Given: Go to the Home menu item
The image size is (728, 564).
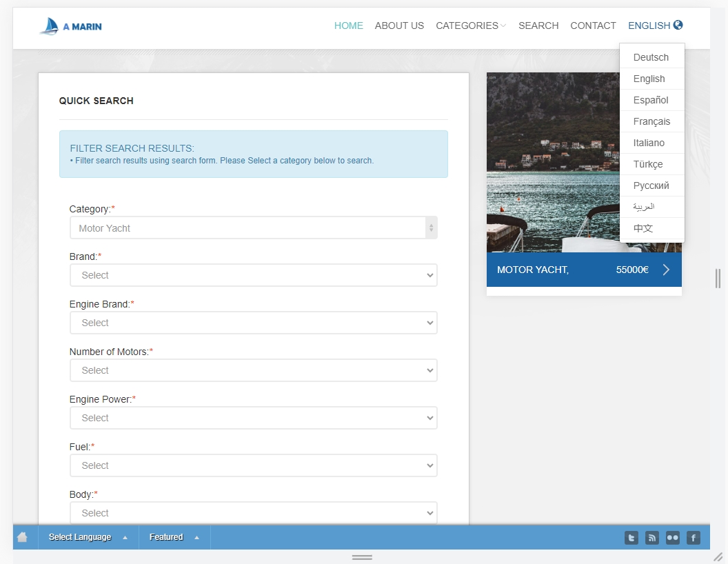Looking at the screenshot, I should (x=349, y=26).
